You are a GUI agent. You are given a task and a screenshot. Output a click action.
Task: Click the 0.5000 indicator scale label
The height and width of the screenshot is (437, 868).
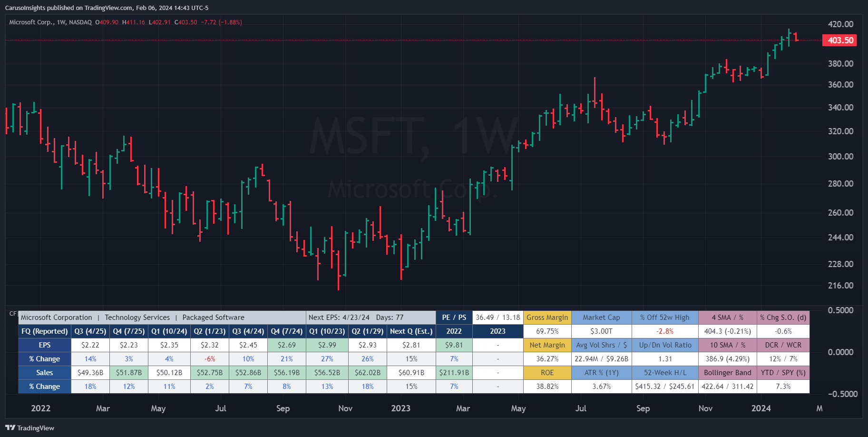840,310
